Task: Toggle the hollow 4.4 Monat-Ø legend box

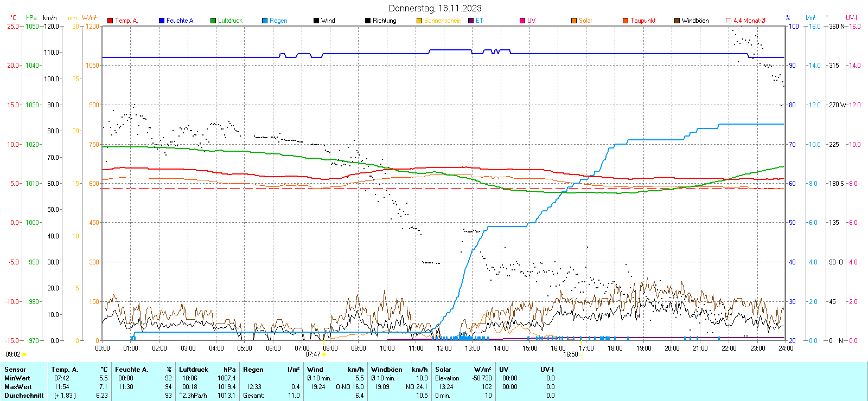Action: [729, 21]
